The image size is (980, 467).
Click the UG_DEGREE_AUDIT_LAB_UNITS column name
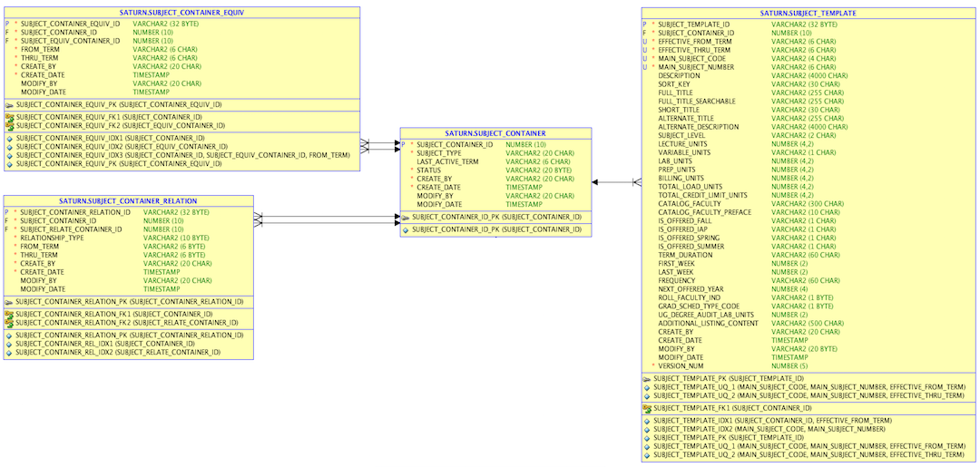(x=705, y=315)
